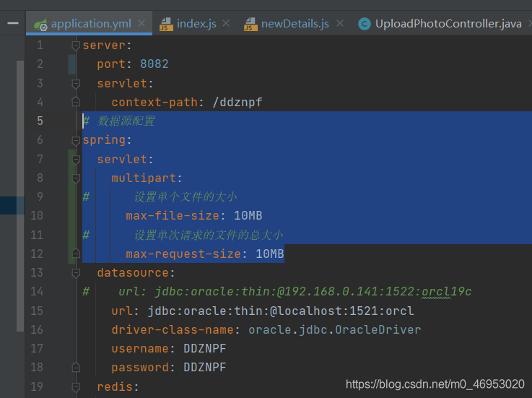Collapse the spring block fold marker

[x=76, y=140]
